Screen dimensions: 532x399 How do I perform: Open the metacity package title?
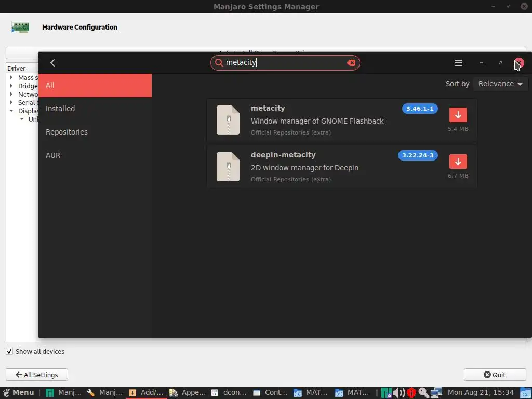[268, 108]
